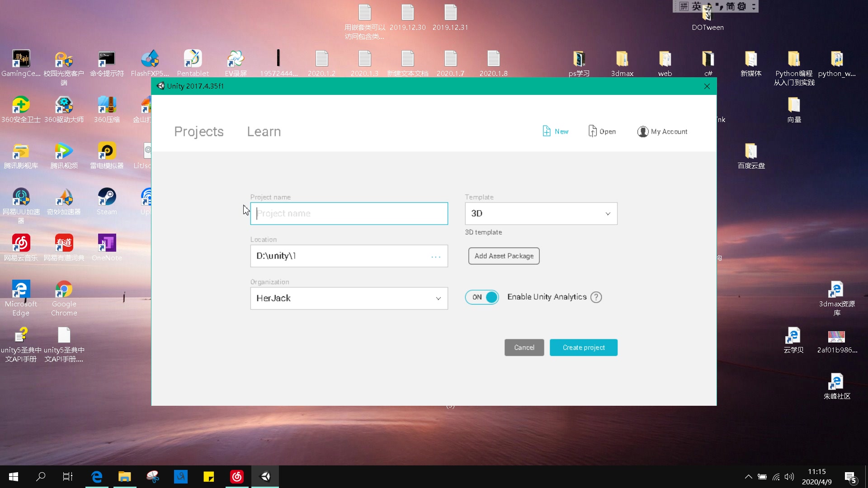Open My Account profile icon

click(x=642, y=131)
